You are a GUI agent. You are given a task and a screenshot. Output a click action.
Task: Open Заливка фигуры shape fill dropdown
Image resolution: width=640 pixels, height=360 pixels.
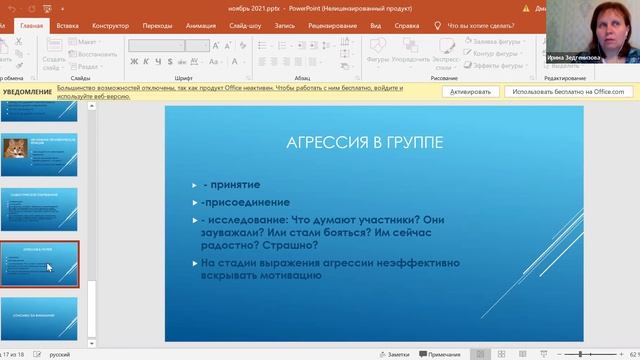click(x=496, y=41)
